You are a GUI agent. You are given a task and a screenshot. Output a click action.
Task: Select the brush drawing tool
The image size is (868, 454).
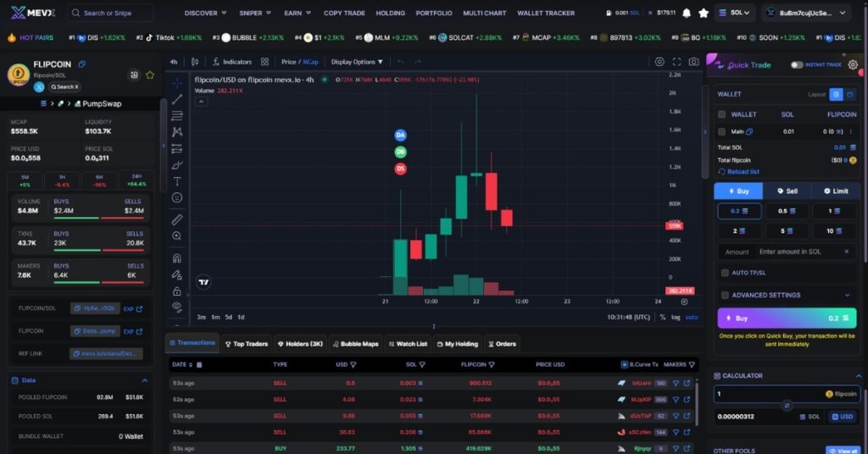coord(177,165)
